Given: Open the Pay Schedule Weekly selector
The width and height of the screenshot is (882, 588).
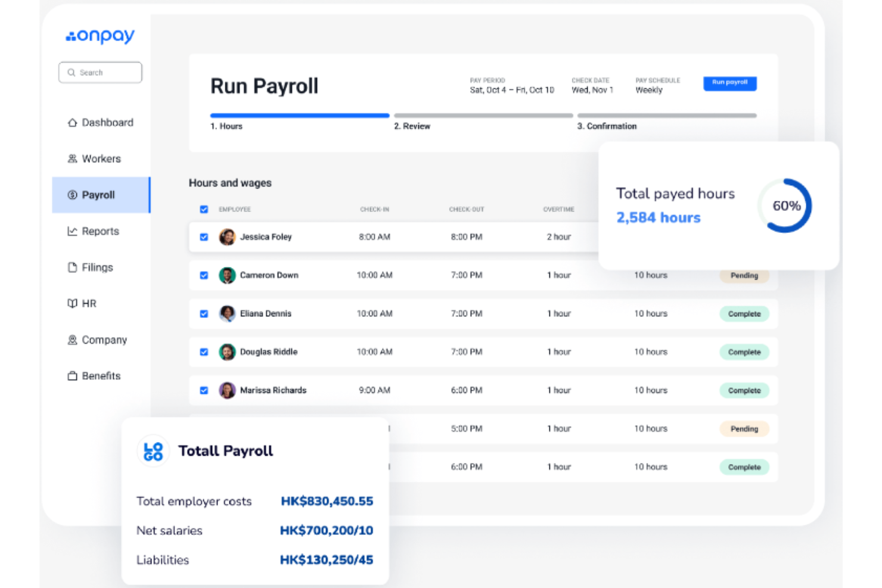Looking at the screenshot, I should click(649, 90).
